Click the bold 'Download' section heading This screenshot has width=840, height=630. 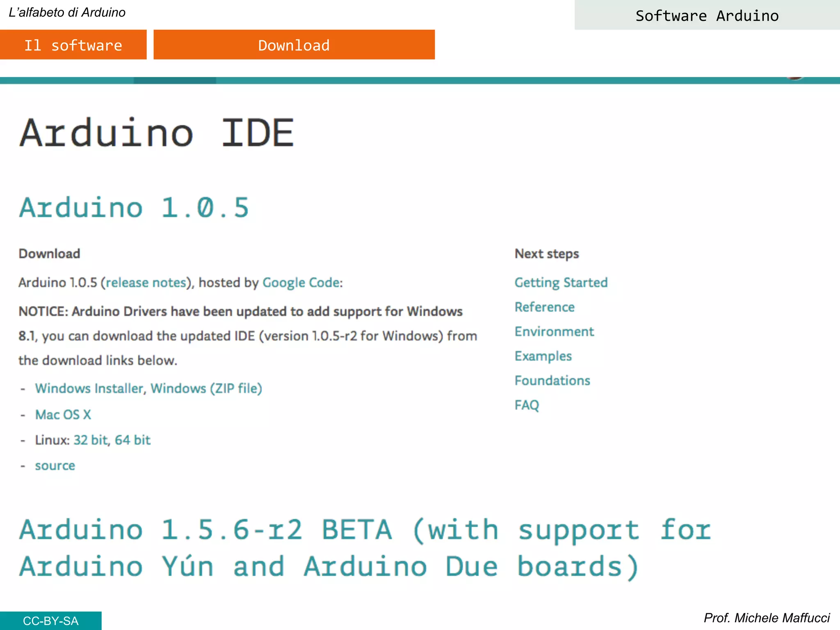[x=49, y=254]
